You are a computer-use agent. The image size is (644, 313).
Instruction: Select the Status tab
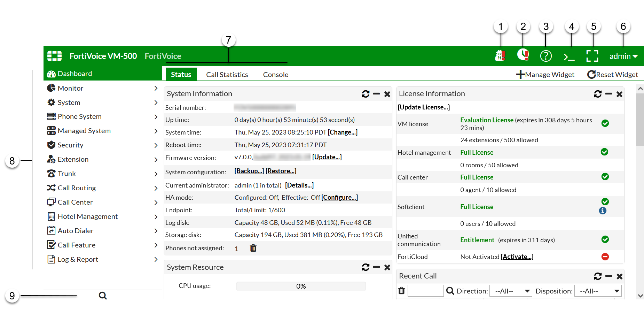[181, 75]
